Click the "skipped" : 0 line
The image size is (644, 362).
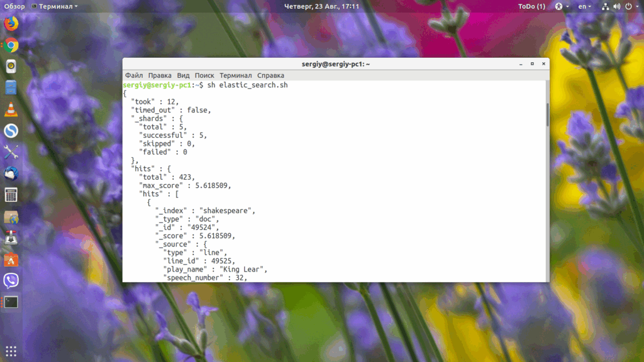[167, 144]
